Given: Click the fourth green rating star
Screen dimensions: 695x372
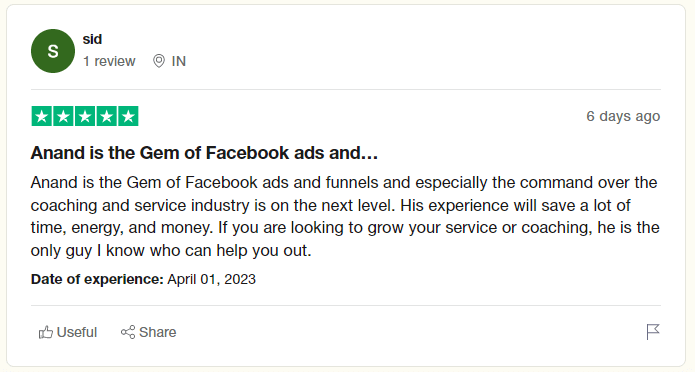Looking at the screenshot, I should click(107, 116).
